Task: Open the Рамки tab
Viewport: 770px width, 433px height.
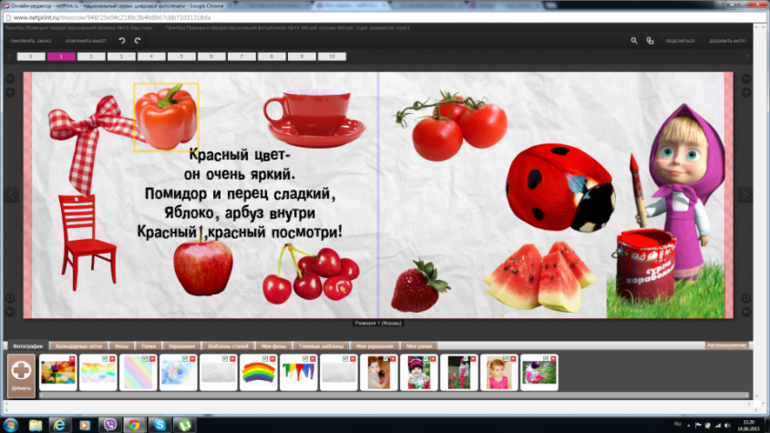Action: tap(148, 345)
